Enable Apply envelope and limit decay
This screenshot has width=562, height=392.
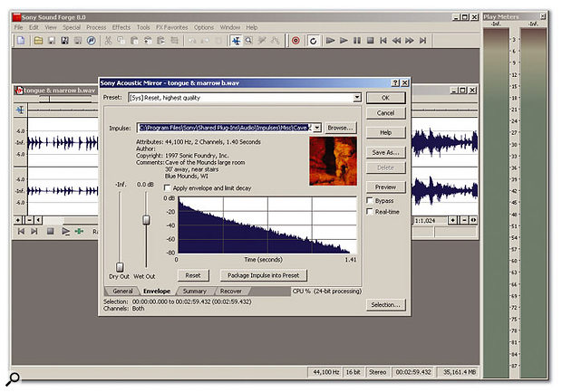coord(167,187)
